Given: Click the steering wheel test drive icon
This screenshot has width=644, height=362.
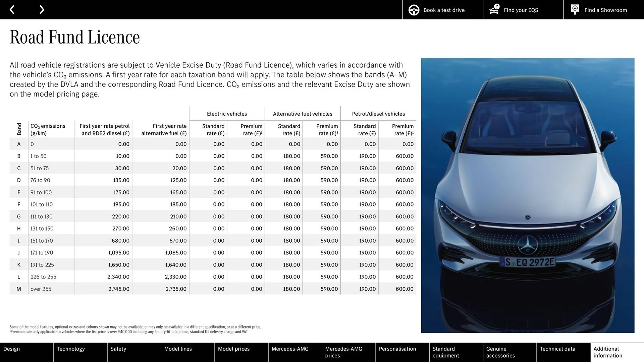Looking at the screenshot, I should [x=414, y=10].
